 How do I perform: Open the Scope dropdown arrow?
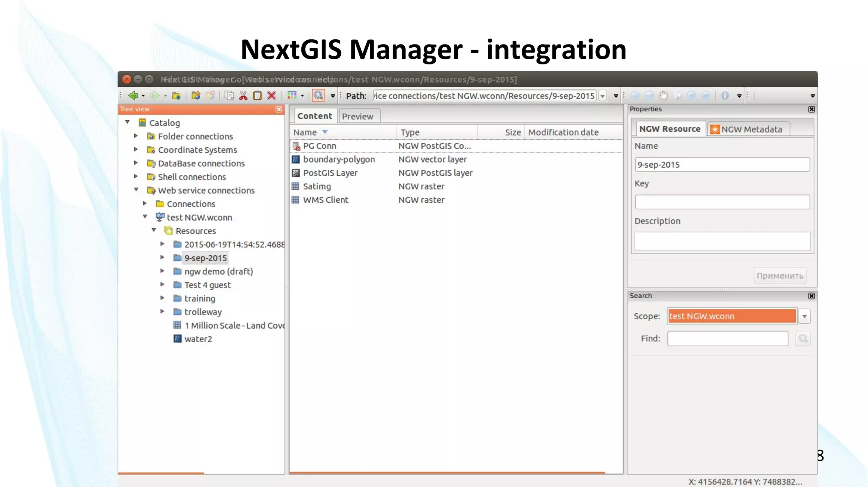[804, 316]
